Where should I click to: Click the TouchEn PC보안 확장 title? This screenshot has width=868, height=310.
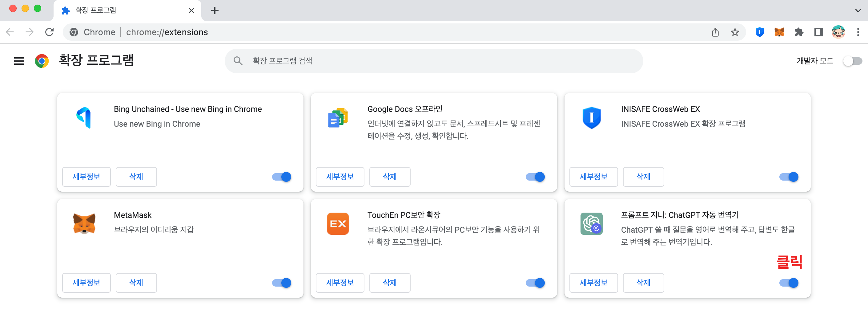[404, 215]
